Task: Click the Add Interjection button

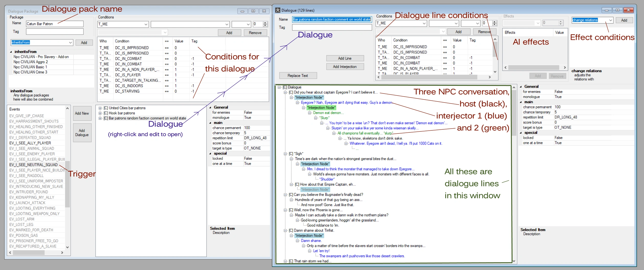Action: 345,67
